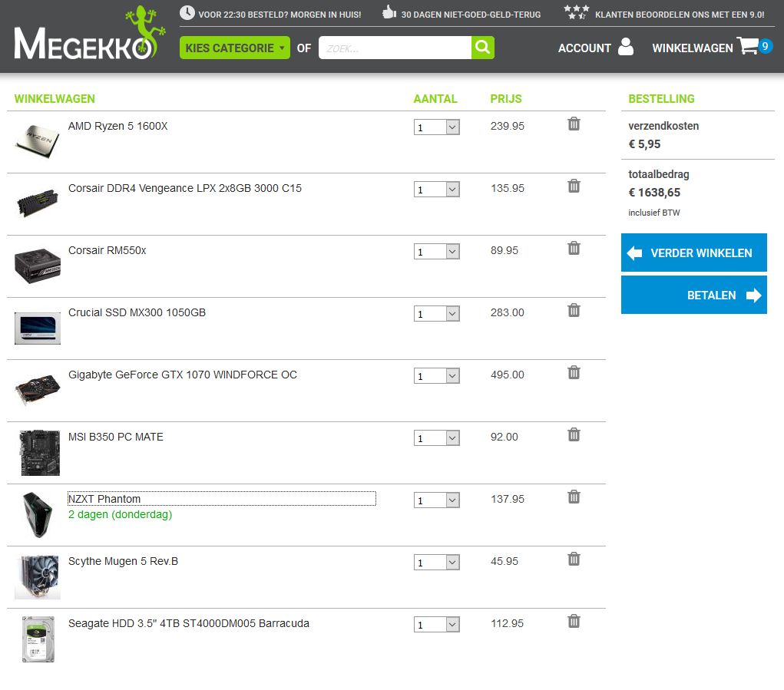784x690 pixels.
Task: Open the Account menu item
Action: point(584,48)
